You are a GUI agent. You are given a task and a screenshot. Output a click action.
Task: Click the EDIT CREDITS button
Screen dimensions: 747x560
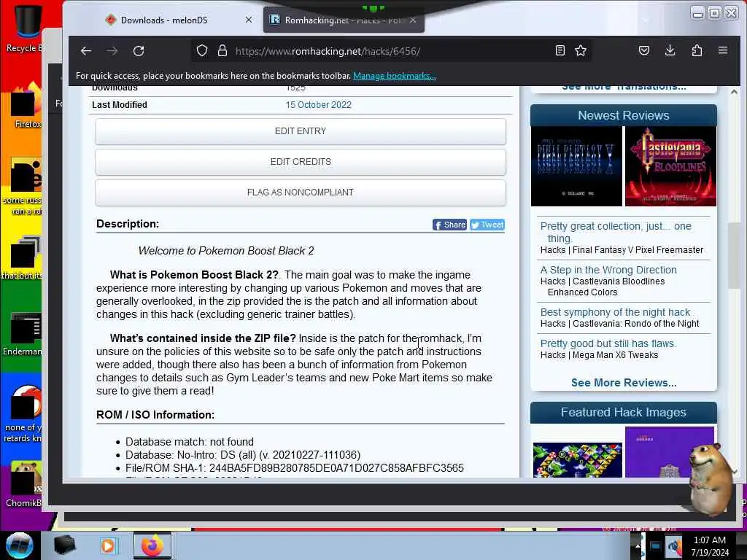coord(300,161)
